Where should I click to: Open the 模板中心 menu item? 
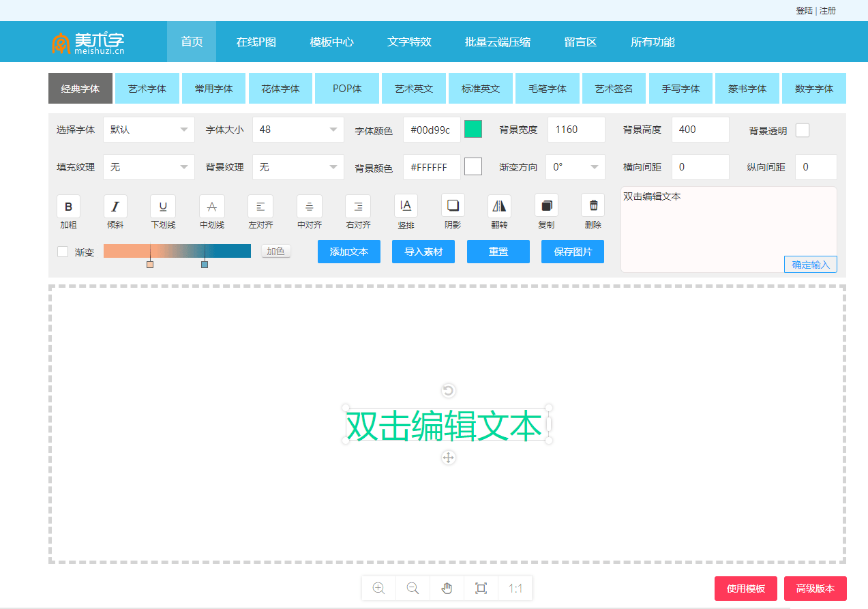pyautogui.click(x=331, y=42)
